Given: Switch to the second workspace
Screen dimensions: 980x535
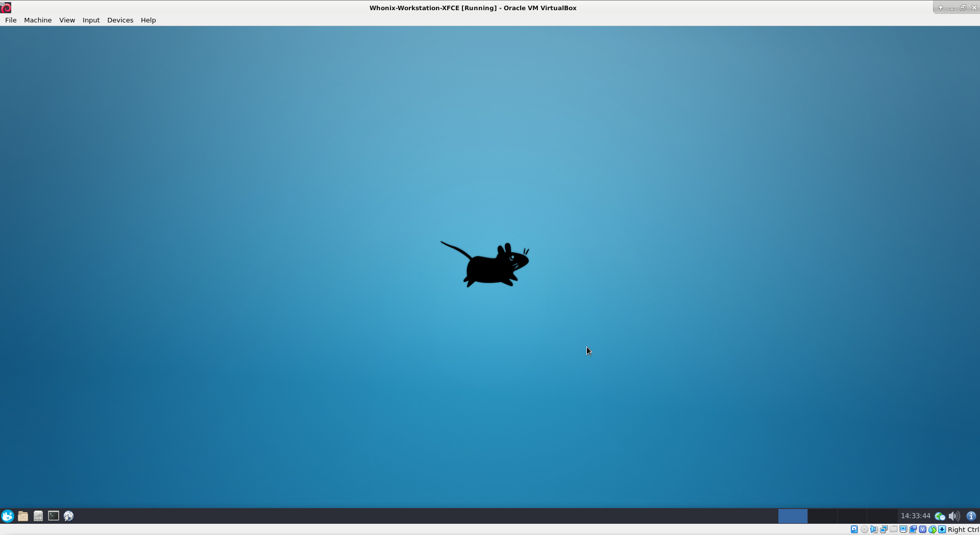Looking at the screenshot, I should tap(822, 516).
